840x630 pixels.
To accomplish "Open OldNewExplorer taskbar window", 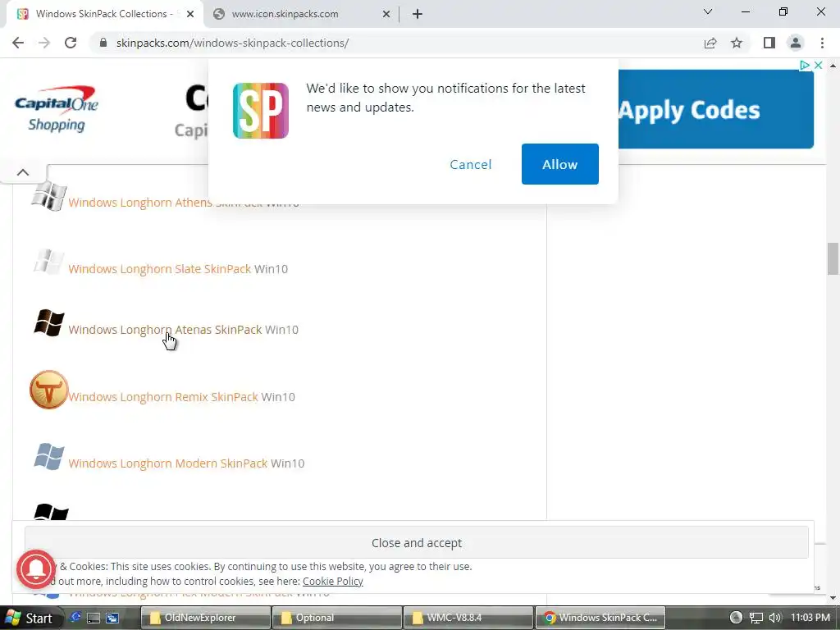I will point(206,618).
